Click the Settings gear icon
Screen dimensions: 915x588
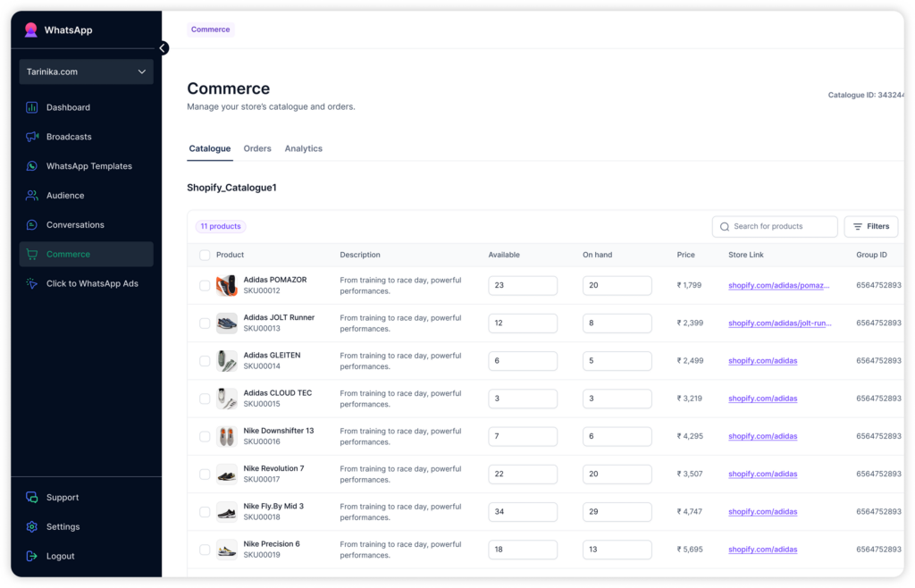tap(31, 526)
